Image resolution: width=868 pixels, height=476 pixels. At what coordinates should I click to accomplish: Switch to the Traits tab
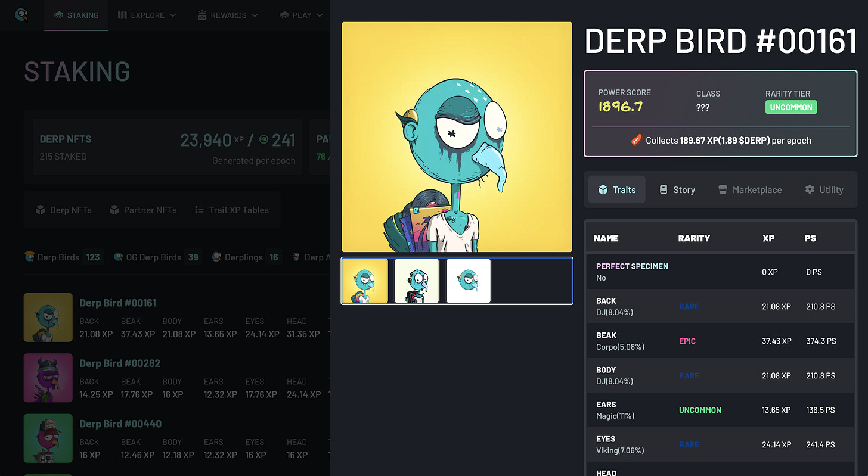tap(617, 190)
